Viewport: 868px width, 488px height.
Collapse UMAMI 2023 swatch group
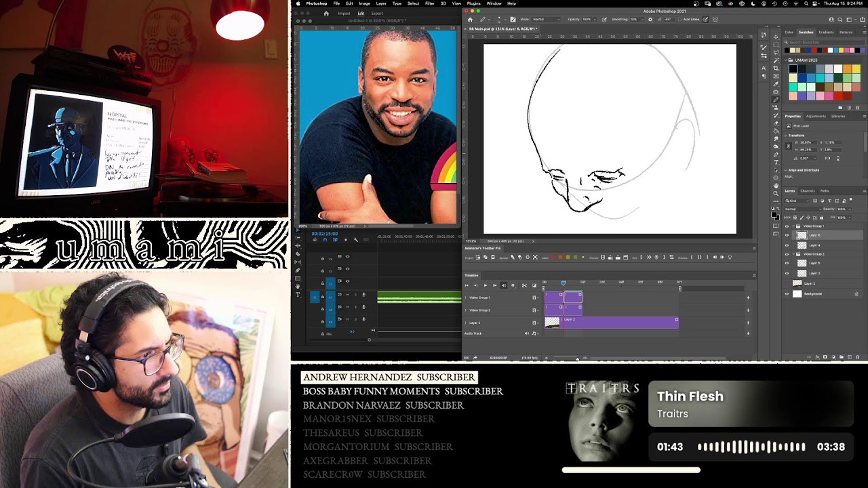(787, 60)
